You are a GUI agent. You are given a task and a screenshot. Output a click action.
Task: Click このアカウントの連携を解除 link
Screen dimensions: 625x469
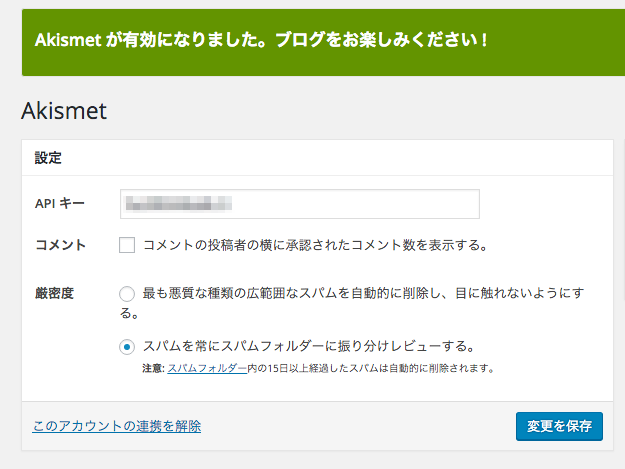116,426
